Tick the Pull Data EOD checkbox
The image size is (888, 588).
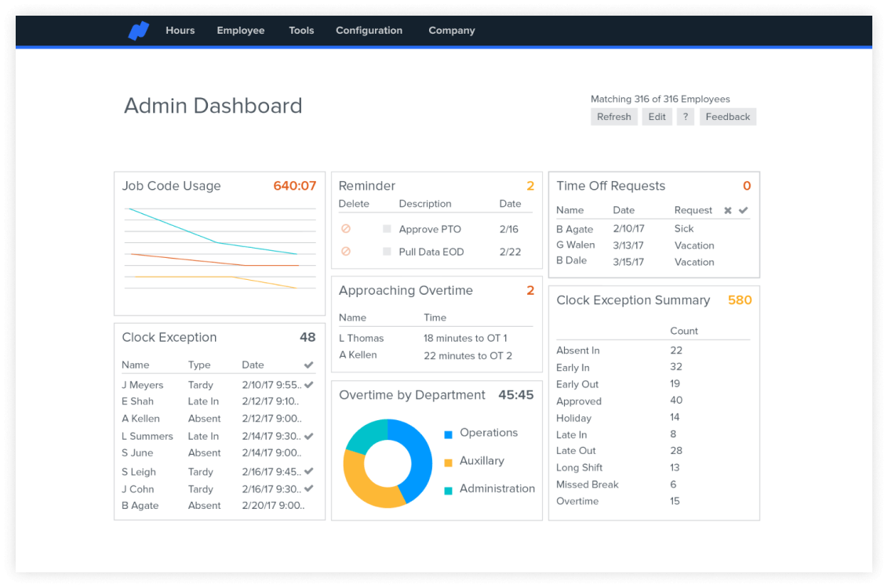[x=387, y=252]
